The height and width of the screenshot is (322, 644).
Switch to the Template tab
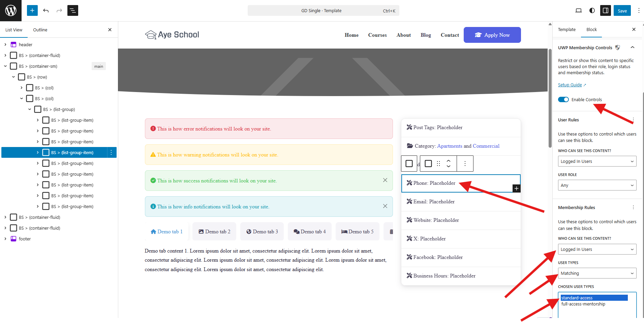pyautogui.click(x=567, y=29)
